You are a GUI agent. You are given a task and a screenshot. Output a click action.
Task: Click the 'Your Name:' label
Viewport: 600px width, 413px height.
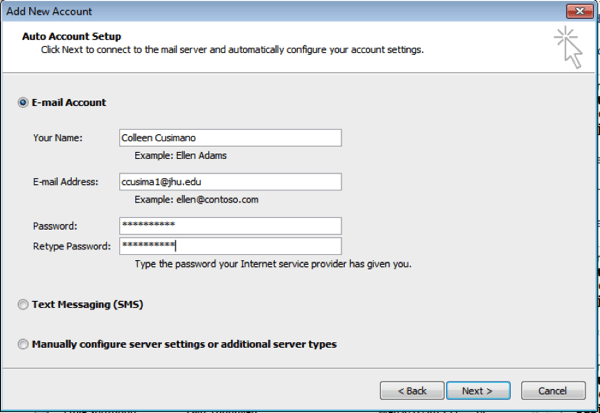58,138
